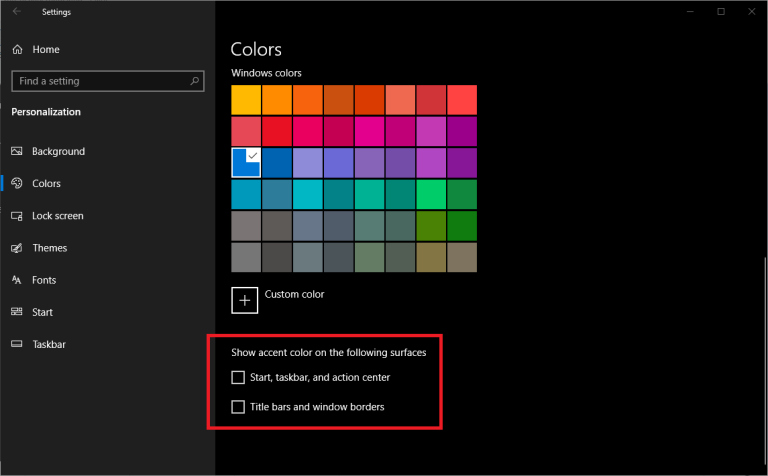The image size is (768, 476).
Task: Click the Colors palette icon
Action: coord(17,183)
